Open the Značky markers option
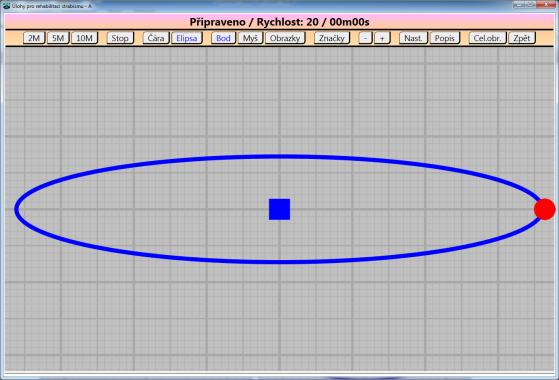The width and height of the screenshot is (559, 380). (x=332, y=38)
